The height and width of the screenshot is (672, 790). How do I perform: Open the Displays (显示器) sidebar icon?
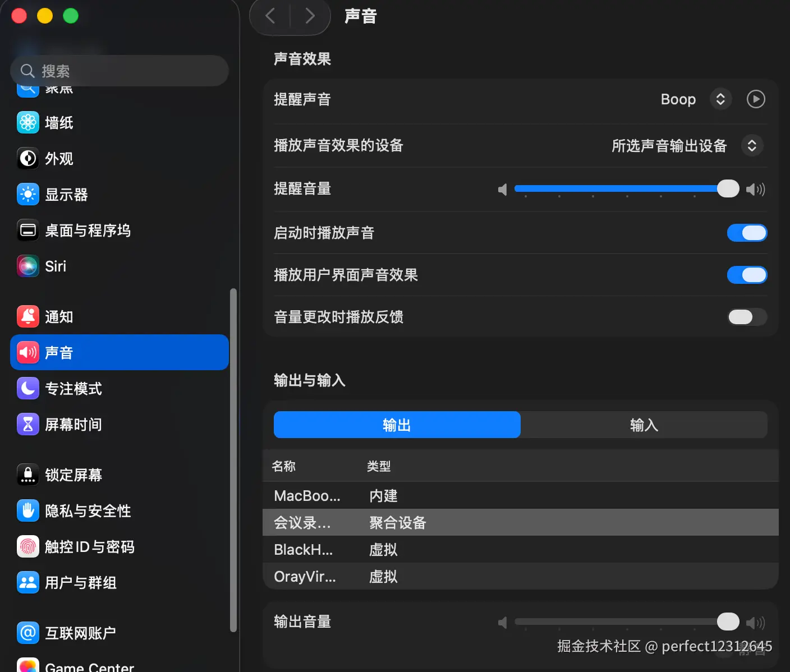(28, 194)
